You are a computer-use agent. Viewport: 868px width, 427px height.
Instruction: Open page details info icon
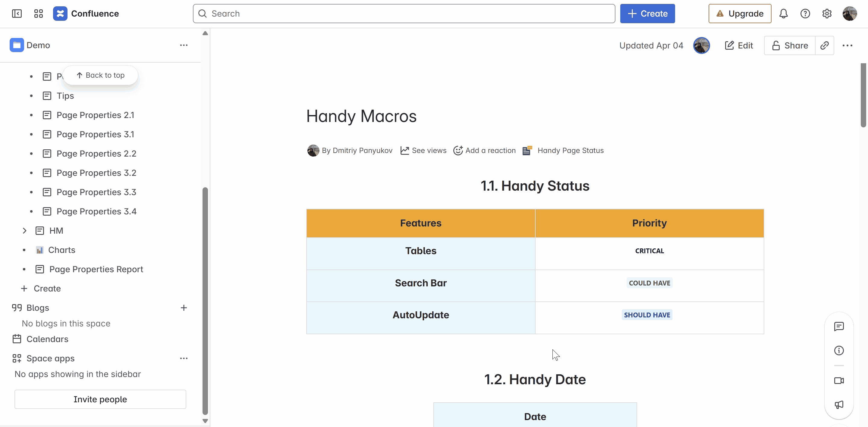point(839,351)
